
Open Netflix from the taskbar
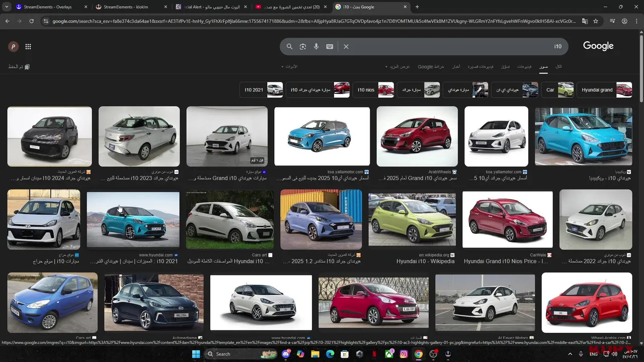tap(374, 354)
